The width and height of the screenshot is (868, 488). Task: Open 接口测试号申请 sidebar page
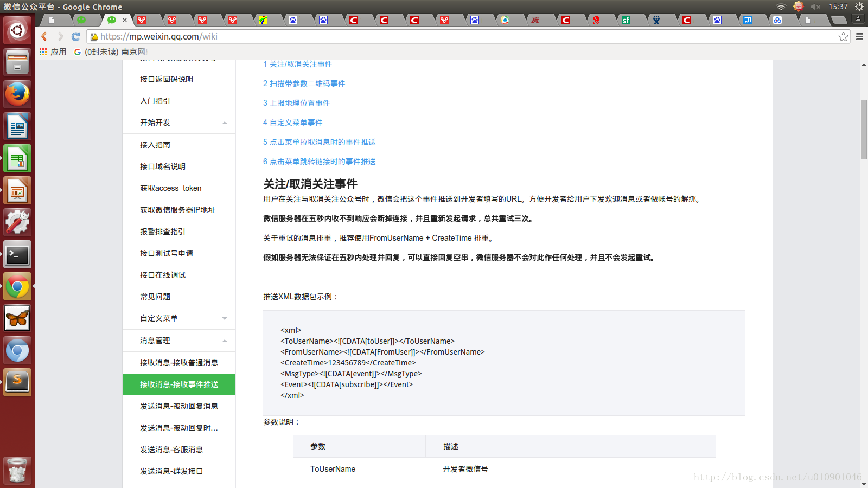[167, 253]
